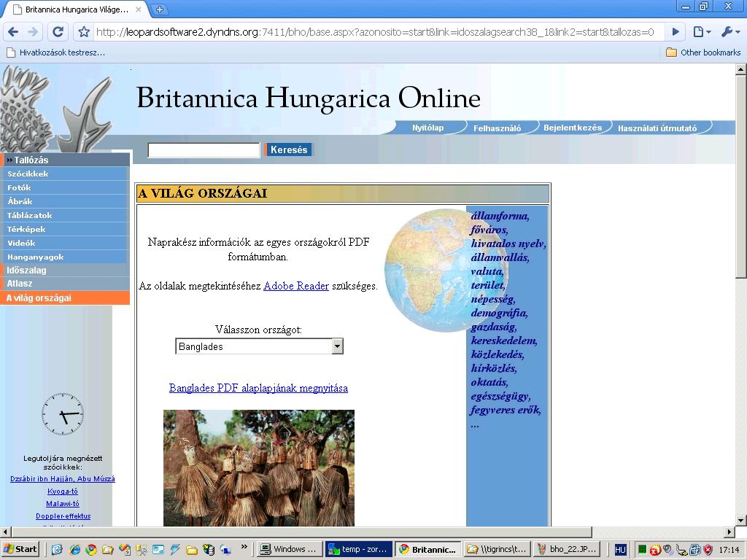
Task: Click the vertical scrollbar up arrow
Action: [741, 69]
